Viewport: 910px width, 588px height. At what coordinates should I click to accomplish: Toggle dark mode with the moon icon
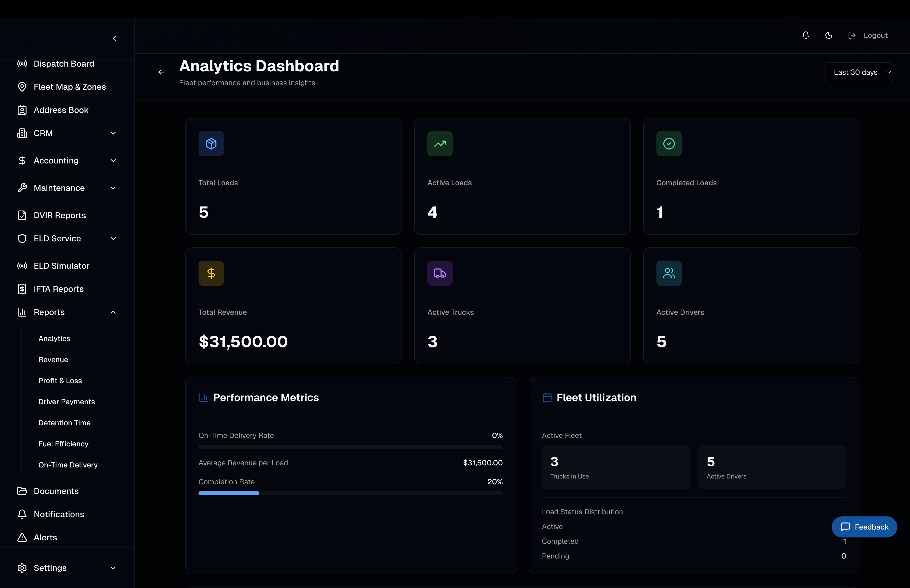829,35
